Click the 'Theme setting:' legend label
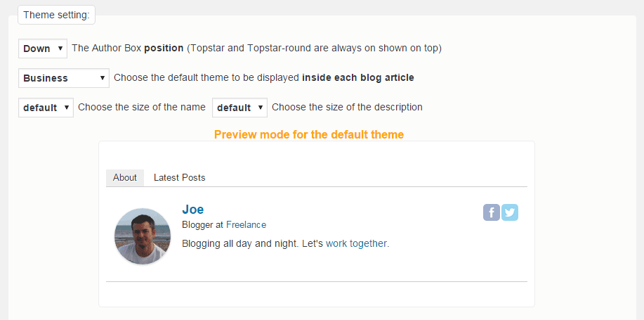The width and height of the screenshot is (644, 320). 56,15
